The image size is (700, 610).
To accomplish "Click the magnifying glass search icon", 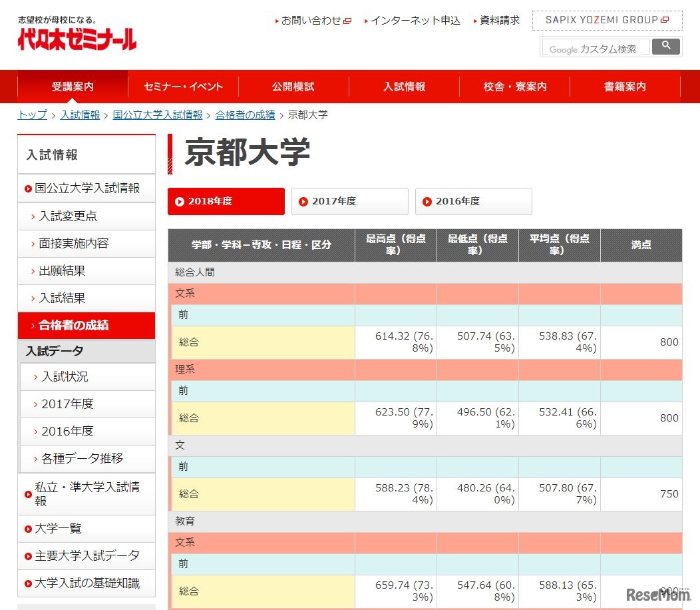I will [665, 47].
